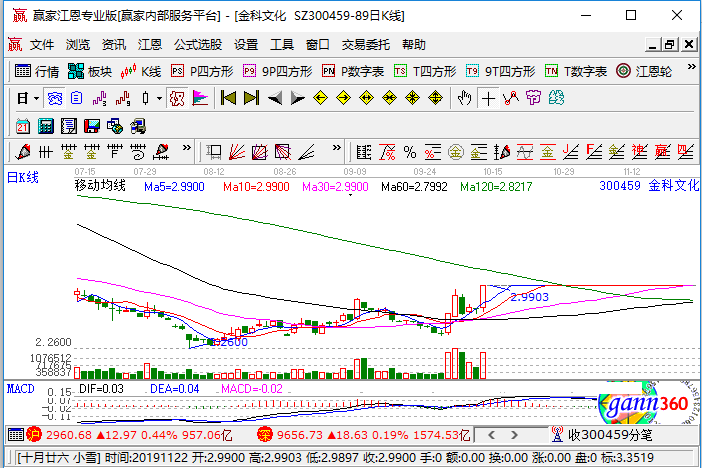Image resolution: width=702 pixels, height=468 pixels.
Task: Expand the Gann-tools toolbar overflow chevron
Action: tap(337, 147)
